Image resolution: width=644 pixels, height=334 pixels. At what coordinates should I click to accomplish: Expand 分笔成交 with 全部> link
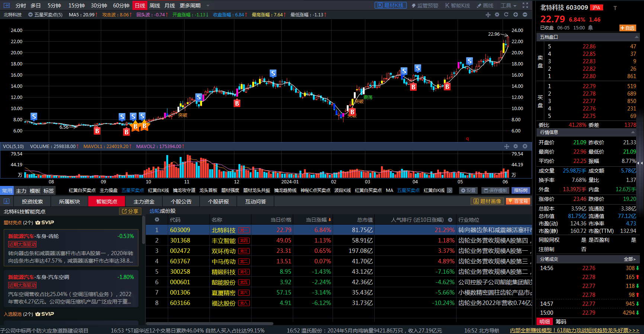tap(630, 259)
